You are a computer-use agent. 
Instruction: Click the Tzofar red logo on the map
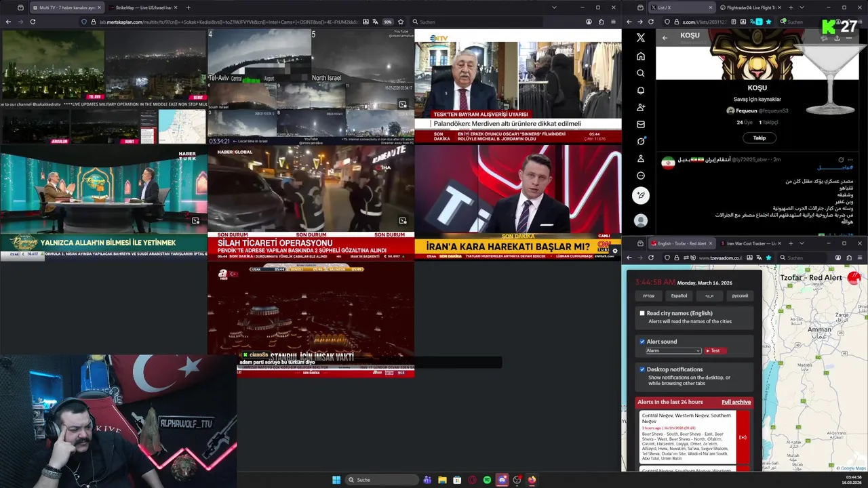pos(854,277)
